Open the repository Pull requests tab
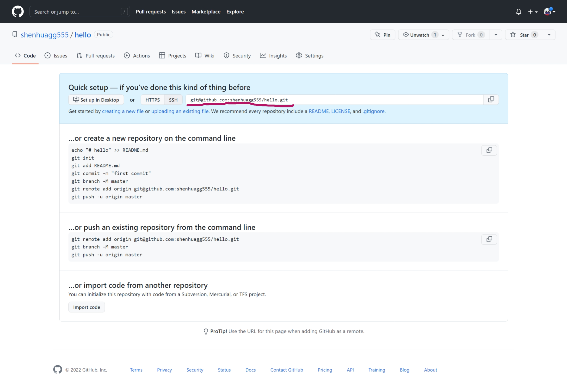This screenshot has width=567, height=392. [x=95, y=56]
